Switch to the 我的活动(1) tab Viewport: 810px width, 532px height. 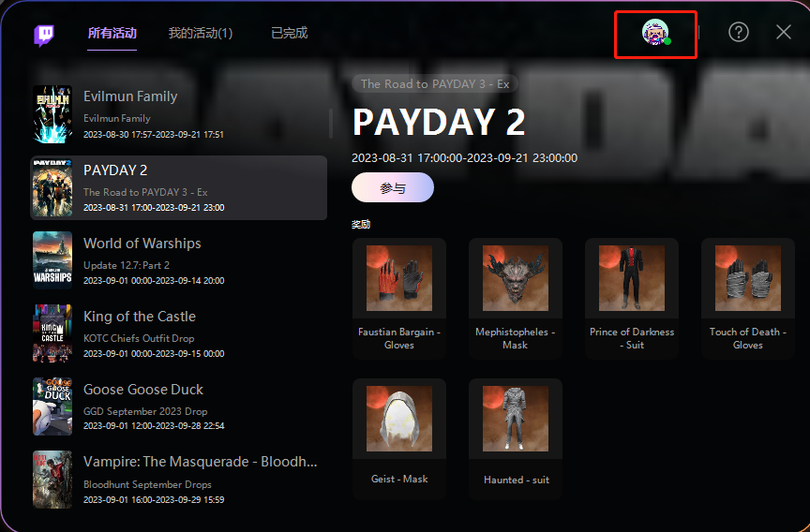click(x=201, y=33)
